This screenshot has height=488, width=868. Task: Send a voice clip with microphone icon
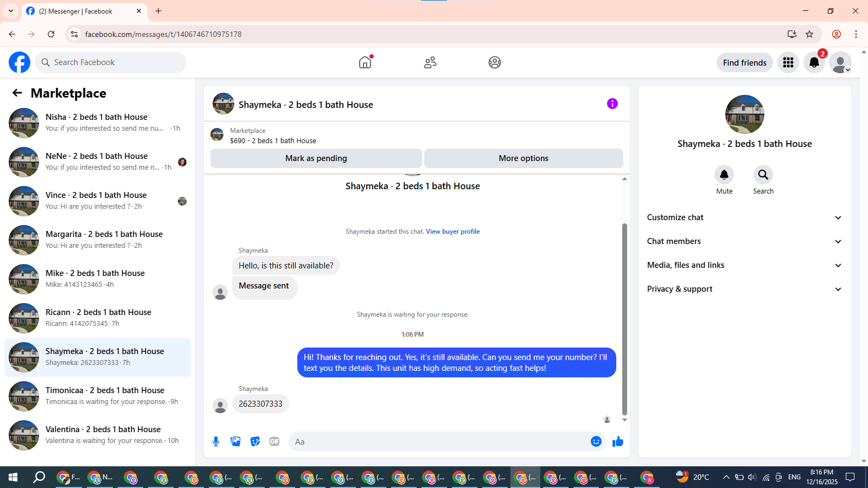click(216, 441)
